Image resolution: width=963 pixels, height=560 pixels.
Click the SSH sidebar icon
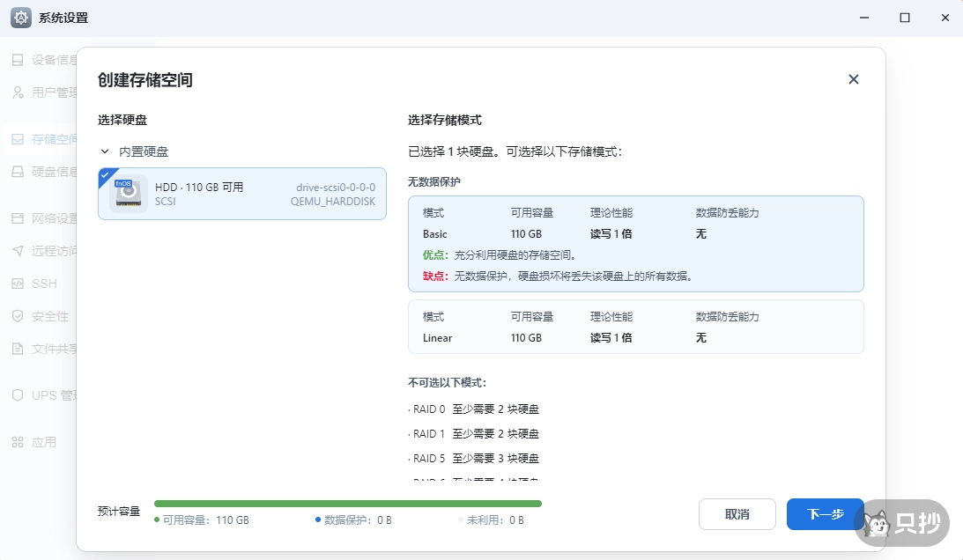(18, 284)
